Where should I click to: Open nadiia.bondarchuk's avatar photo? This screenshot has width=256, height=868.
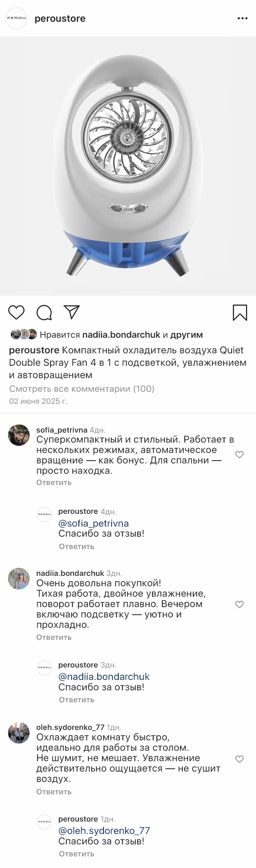pos(19,578)
